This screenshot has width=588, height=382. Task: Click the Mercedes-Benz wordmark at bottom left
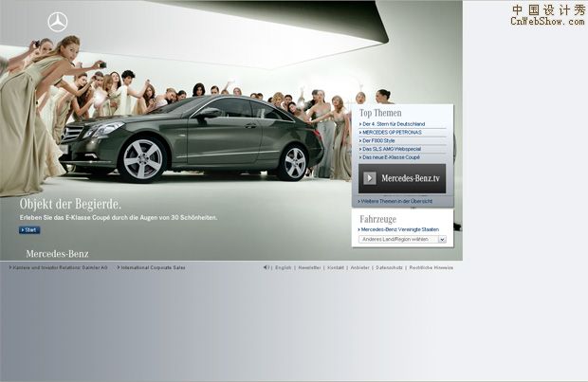(x=57, y=254)
